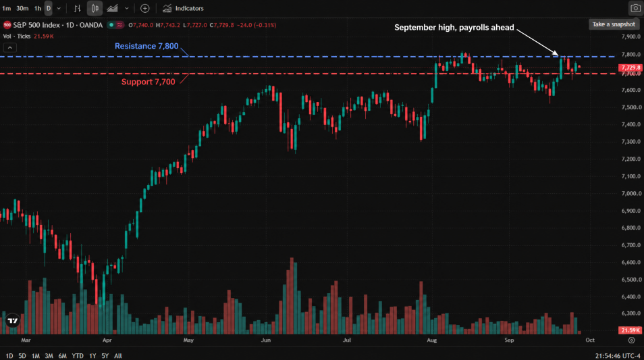Click the low value L7,727.0
Viewport: 644px width, 360px height.
[x=195, y=25]
